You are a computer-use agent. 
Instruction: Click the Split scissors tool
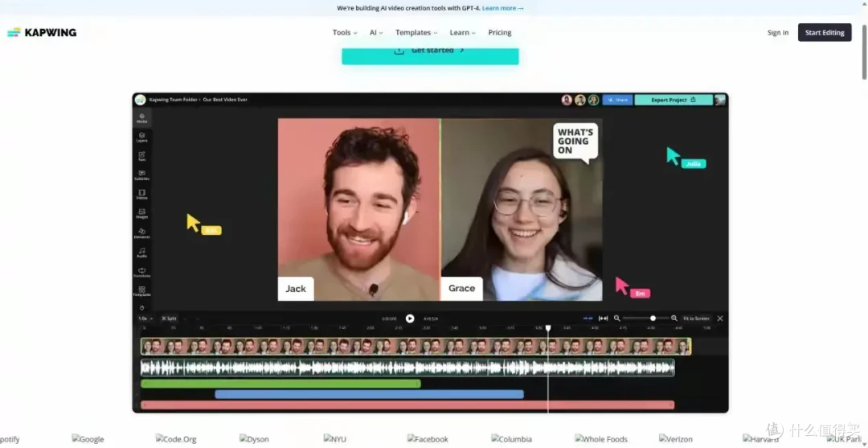coord(169,319)
